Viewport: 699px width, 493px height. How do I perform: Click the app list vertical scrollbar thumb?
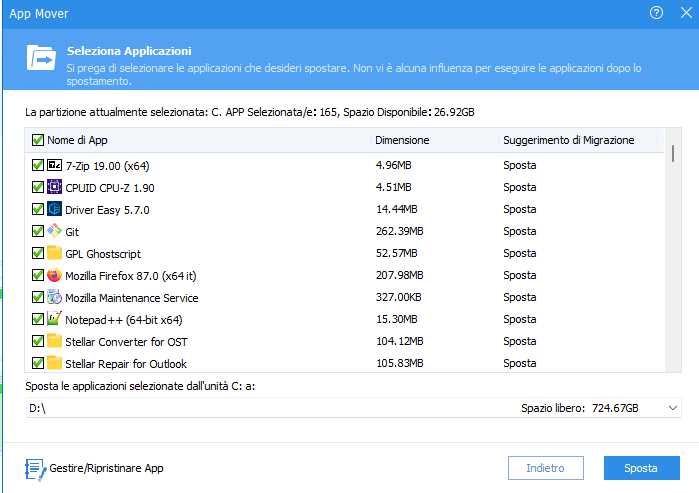672,154
